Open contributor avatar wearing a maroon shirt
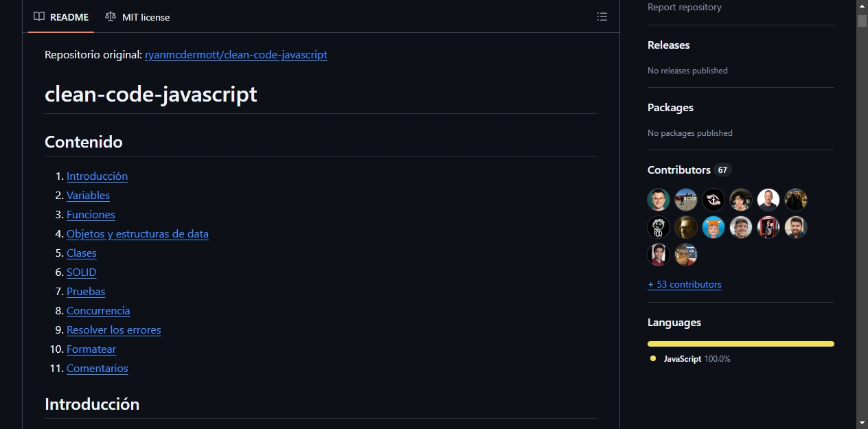 pos(659,255)
